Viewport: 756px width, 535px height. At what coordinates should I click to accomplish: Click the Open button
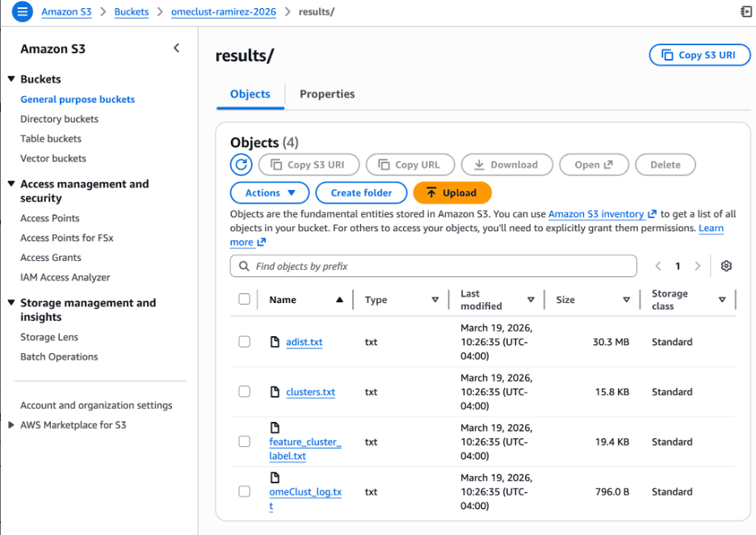tap(594, 165)
